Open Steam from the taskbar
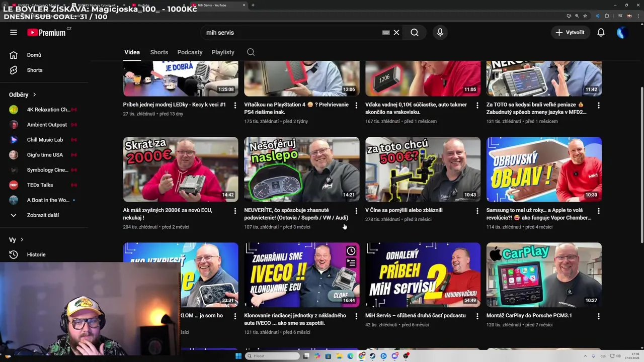Image resolution: width=644 pixels, height=362 pixels. [373, 356]
